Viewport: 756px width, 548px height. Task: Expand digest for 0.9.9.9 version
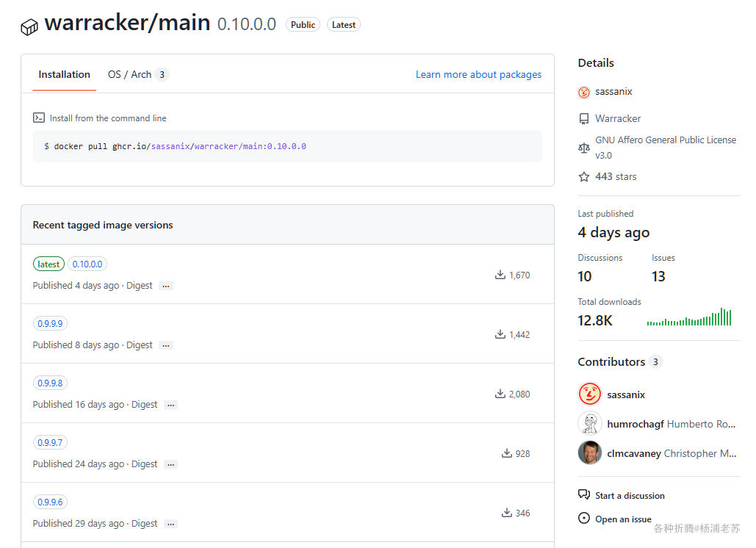(166, 345)
